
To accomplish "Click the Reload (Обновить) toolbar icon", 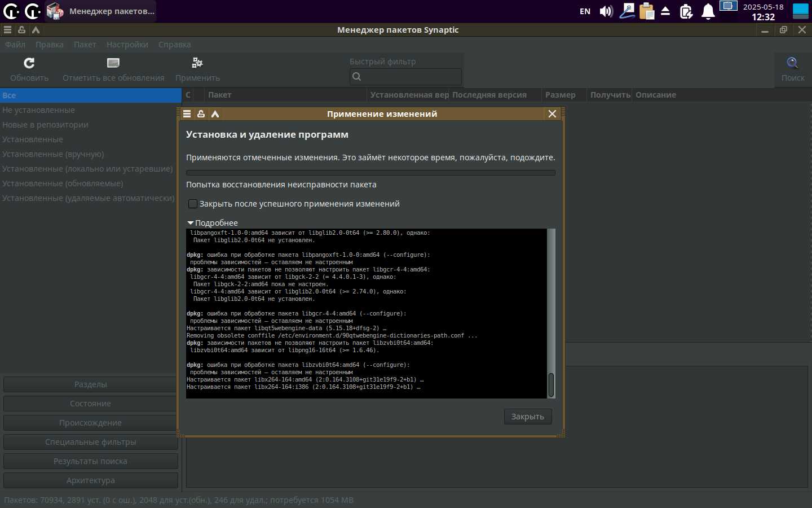I will (29, 63).
